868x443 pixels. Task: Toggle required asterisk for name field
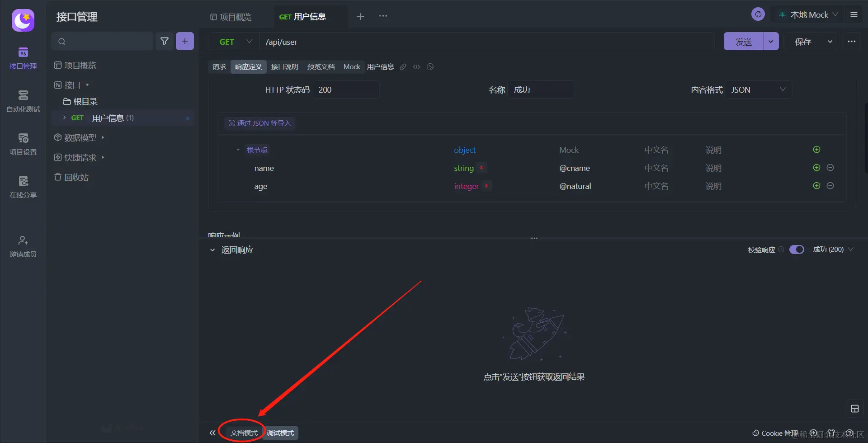pyautogui.click(x=482, y=168)
